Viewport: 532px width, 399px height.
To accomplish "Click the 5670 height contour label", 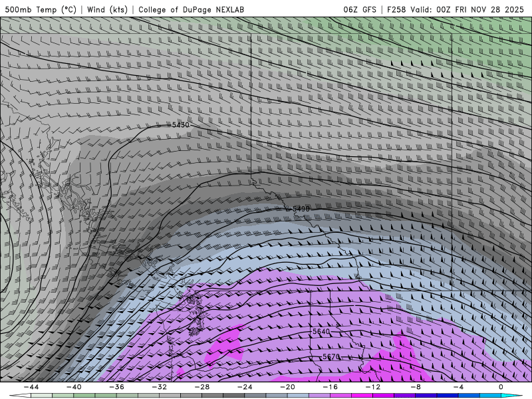I will tap(331, 356).
